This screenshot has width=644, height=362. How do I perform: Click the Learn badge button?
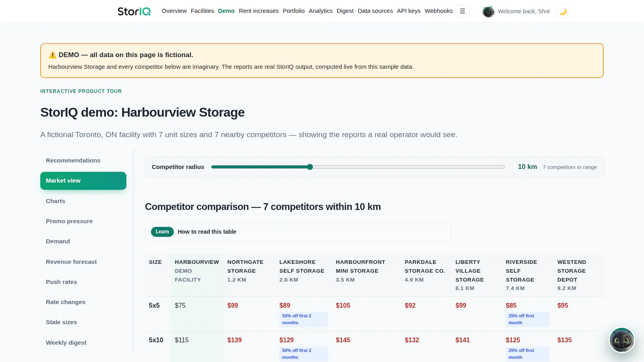click(x=162, y=232)
